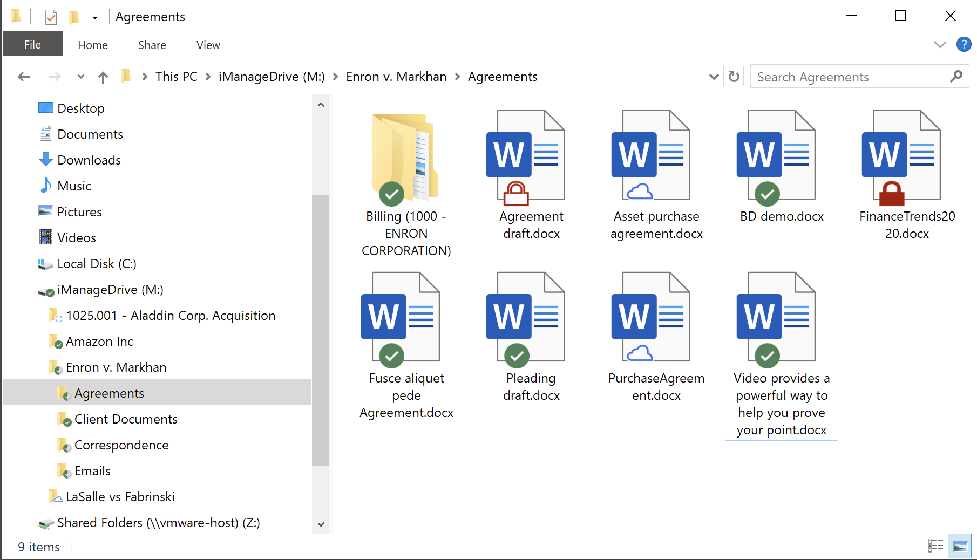Screen dimensions: 977x560
Task: Select Video provides a powerful way document icon
Action: click(776, 319)
